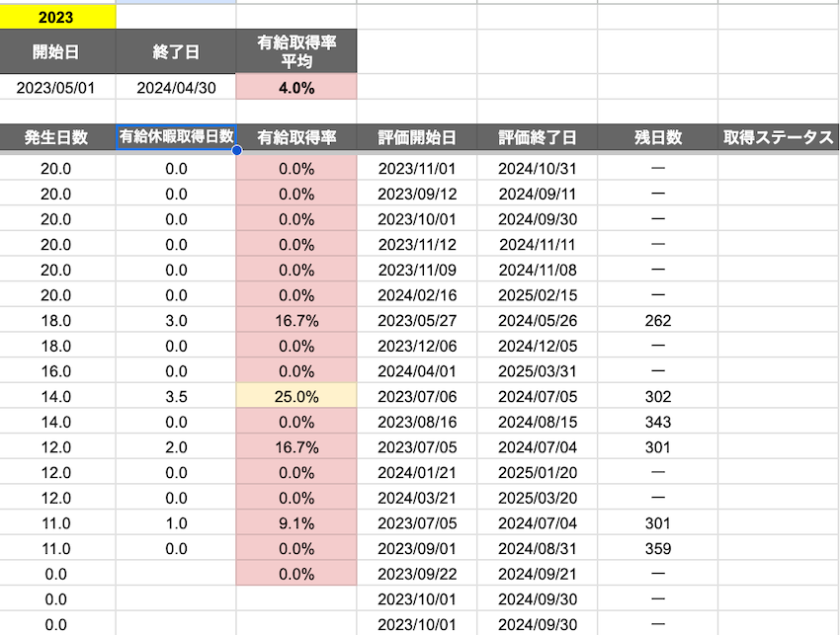Click the blue fill handle dot

(x=236, y=151)
